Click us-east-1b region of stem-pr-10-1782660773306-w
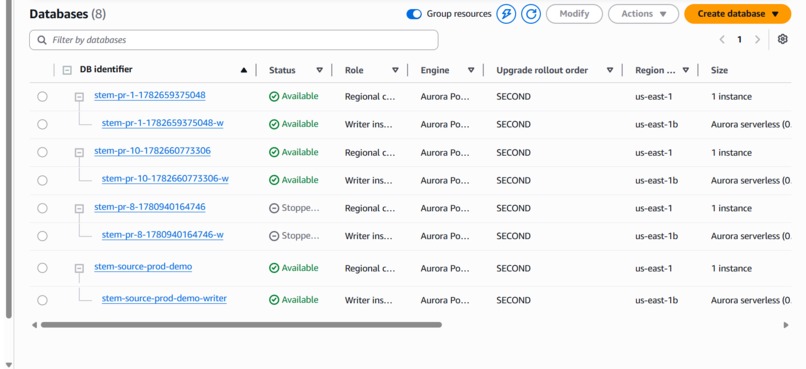Screen dimensions: 806x369 pos(656,180)
